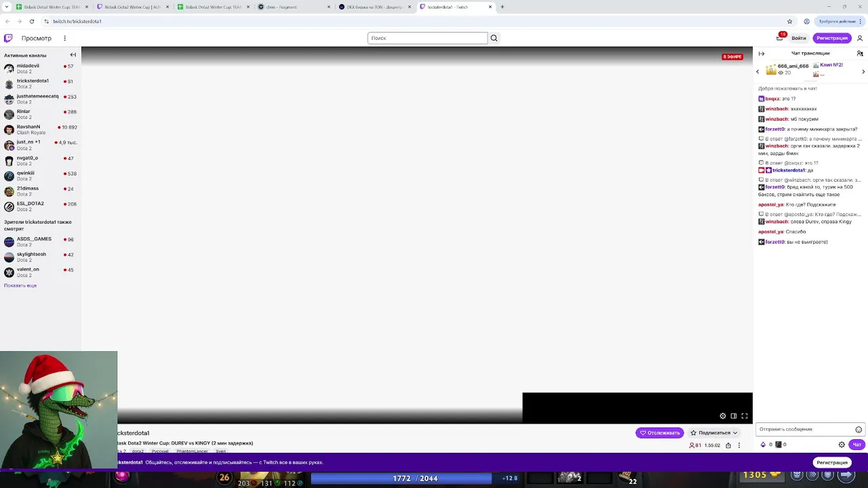Open the ASDS__GAMES recommended channel
The height and width of the screenshot is (488, 868).
[x=41, y=241]
